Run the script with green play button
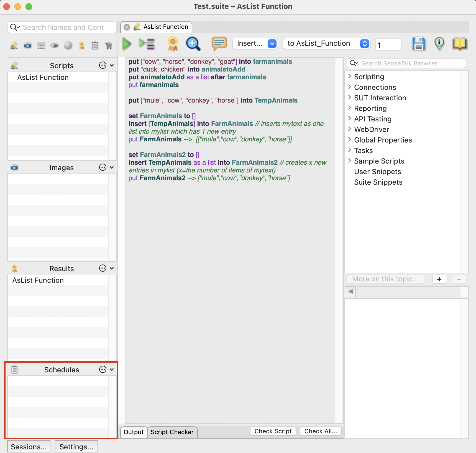 coord(127,44)
